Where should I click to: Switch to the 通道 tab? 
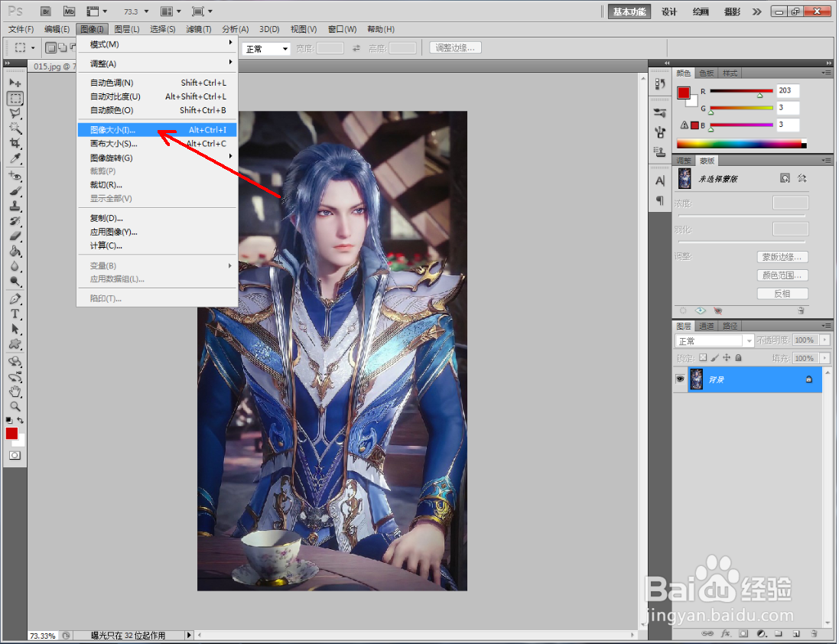pos(706,326)
